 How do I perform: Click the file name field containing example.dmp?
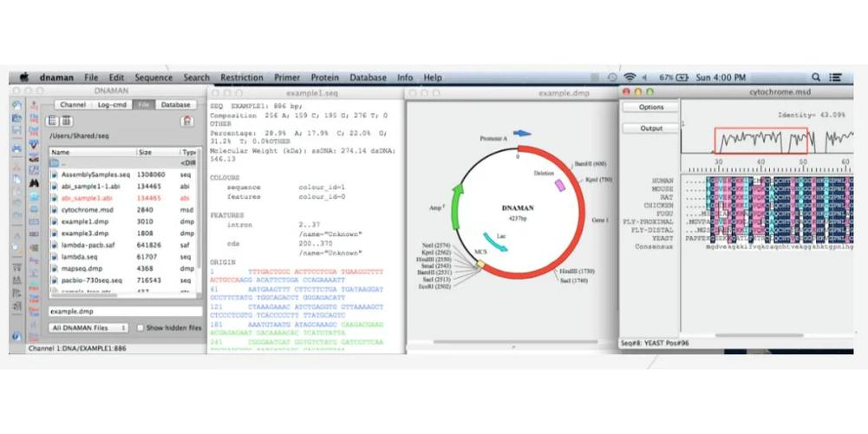pyautogui.click(x=125, y=312)
